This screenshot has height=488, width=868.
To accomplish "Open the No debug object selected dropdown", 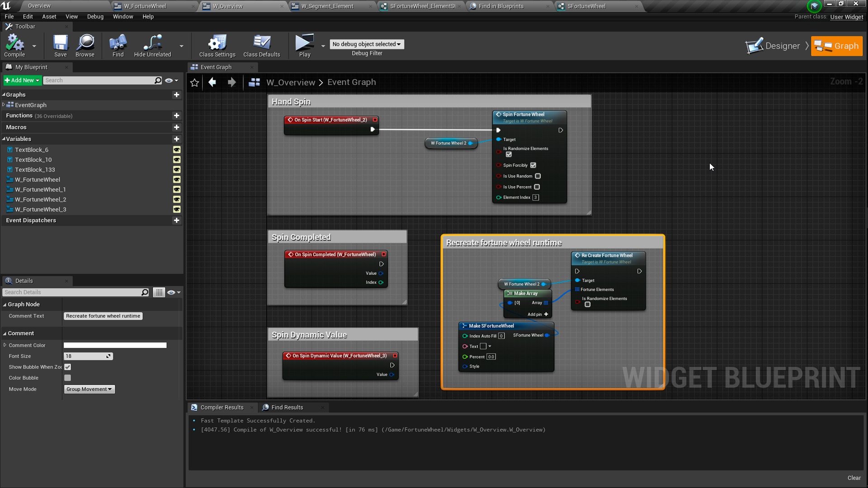I will pyautogui.click(x=367, y=44).
